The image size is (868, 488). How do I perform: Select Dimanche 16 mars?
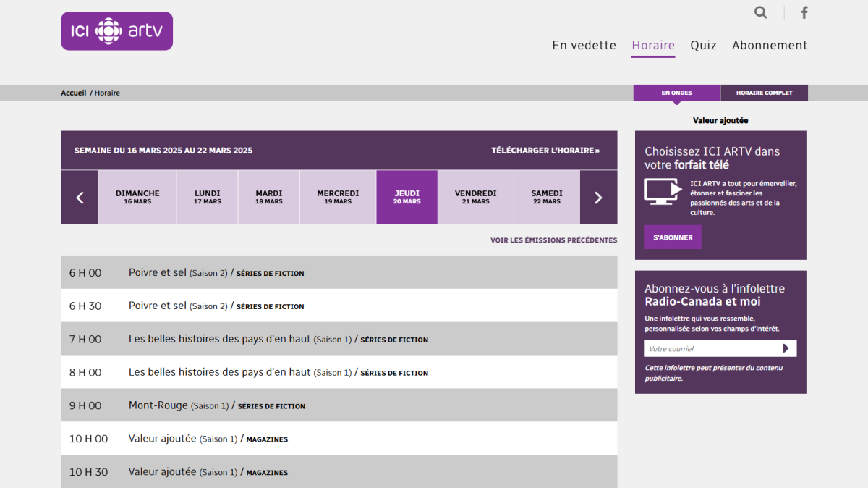[137, 197]
